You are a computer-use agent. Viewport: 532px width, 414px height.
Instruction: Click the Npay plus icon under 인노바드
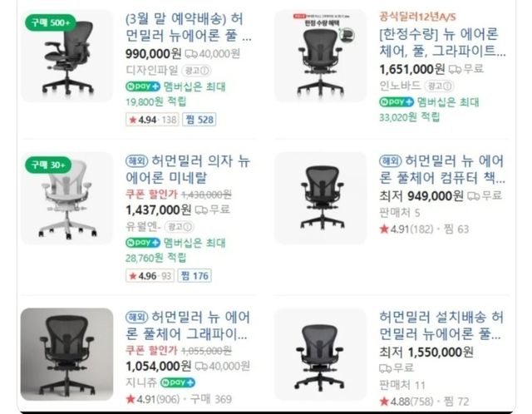[x=397, y=101]
